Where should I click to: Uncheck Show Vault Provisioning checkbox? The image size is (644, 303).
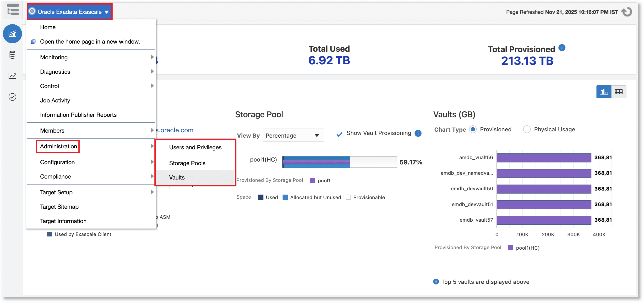click(x=339, y=134)
